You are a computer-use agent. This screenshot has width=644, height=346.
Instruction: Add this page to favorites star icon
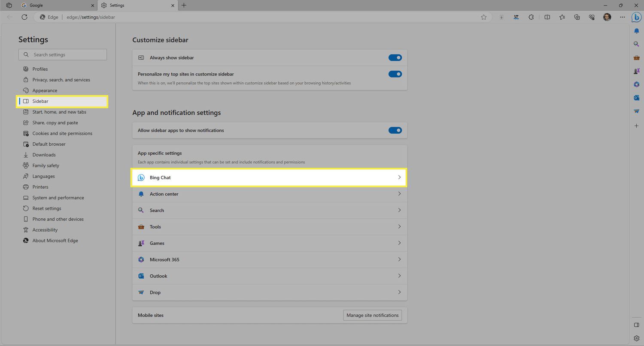(484, 17)
